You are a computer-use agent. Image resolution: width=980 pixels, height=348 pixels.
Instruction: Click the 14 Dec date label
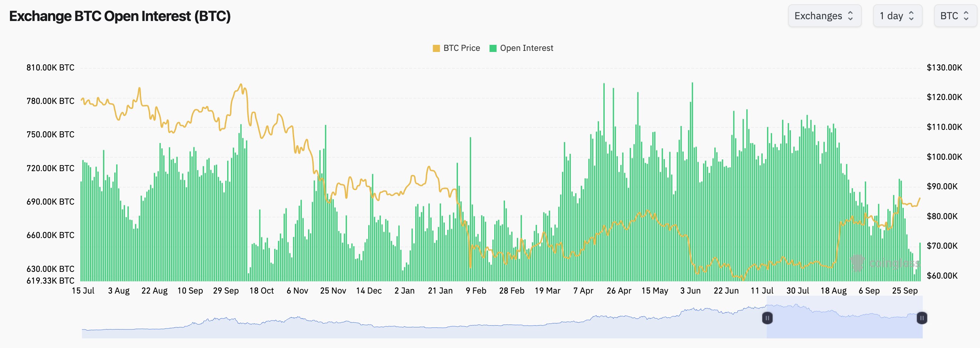(369, 291)
